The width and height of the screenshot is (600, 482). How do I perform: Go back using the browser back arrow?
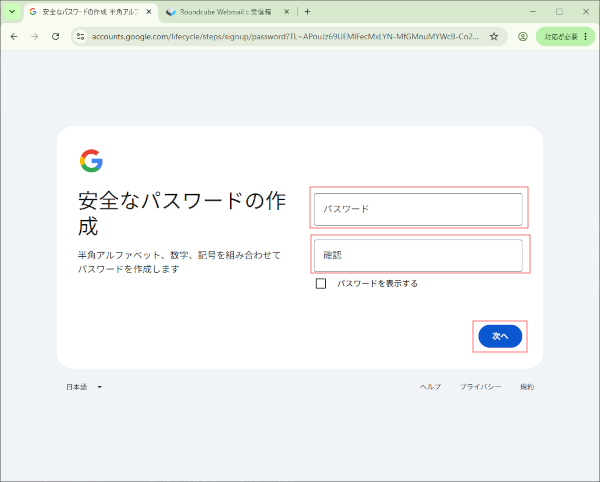[14, 36]
